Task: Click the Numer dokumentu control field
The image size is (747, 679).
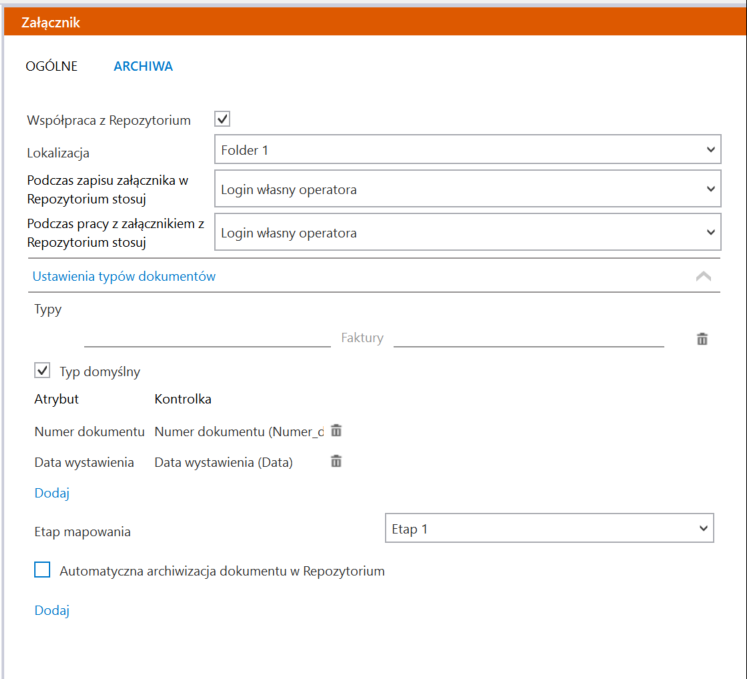Action: tap(239, 432)
